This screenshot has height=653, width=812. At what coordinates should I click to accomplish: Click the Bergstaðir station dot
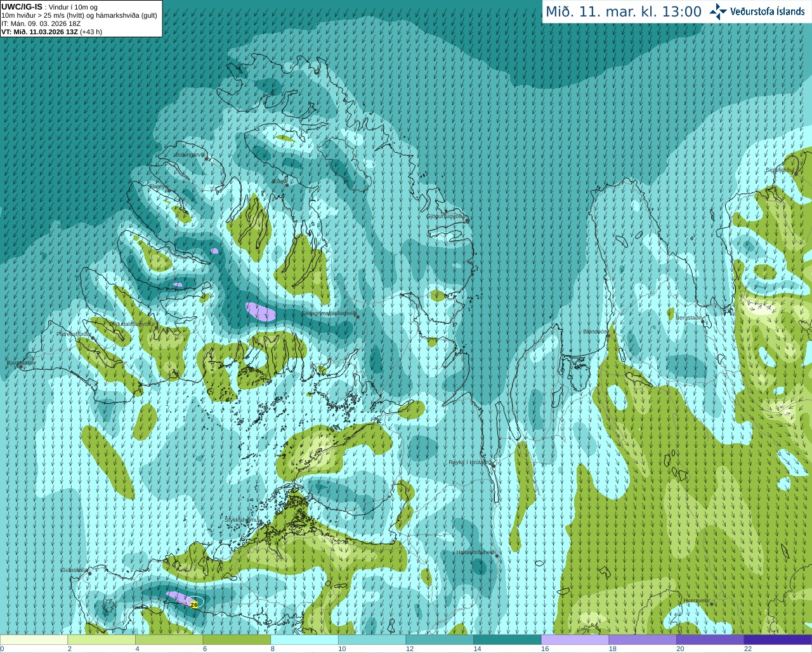[704, 321]
